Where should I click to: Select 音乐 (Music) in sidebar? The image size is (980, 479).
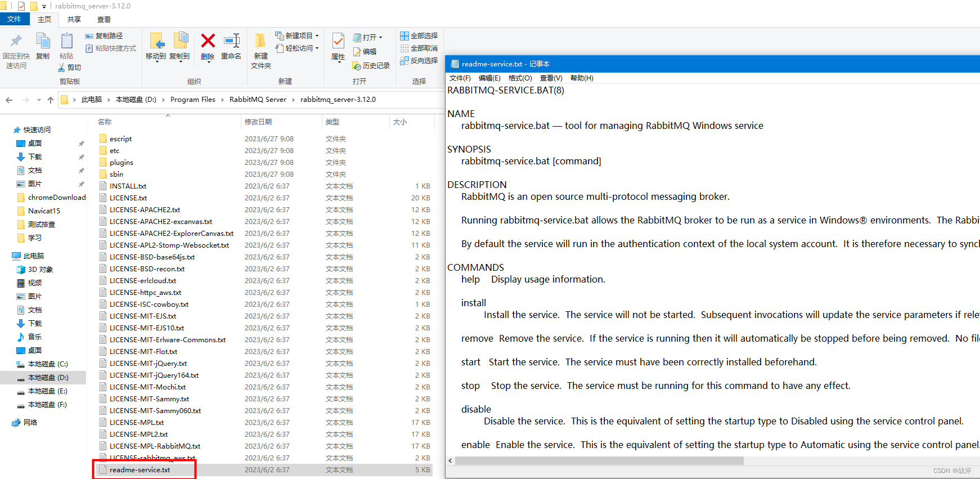click(x=29, y=337)
